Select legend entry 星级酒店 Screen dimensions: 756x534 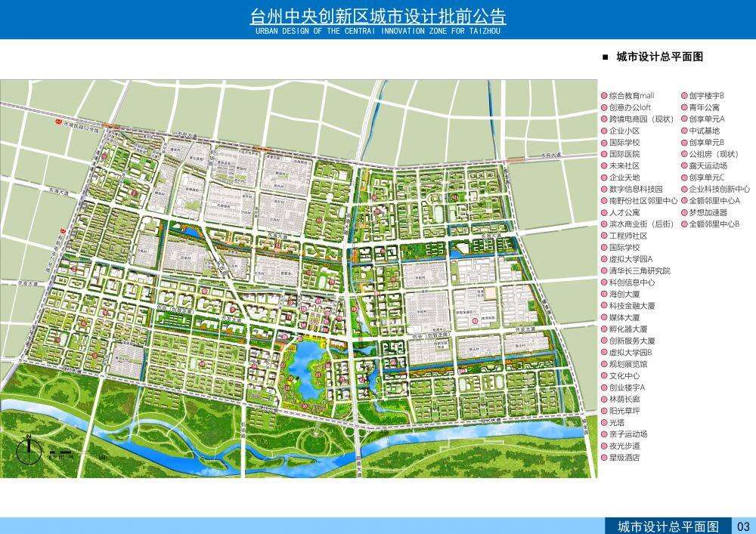click(621, 458)
